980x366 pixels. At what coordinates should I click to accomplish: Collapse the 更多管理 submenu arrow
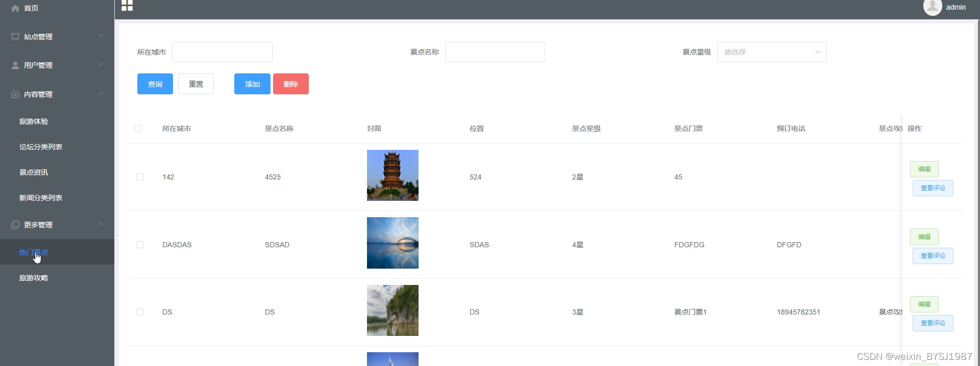pos(101,224)
